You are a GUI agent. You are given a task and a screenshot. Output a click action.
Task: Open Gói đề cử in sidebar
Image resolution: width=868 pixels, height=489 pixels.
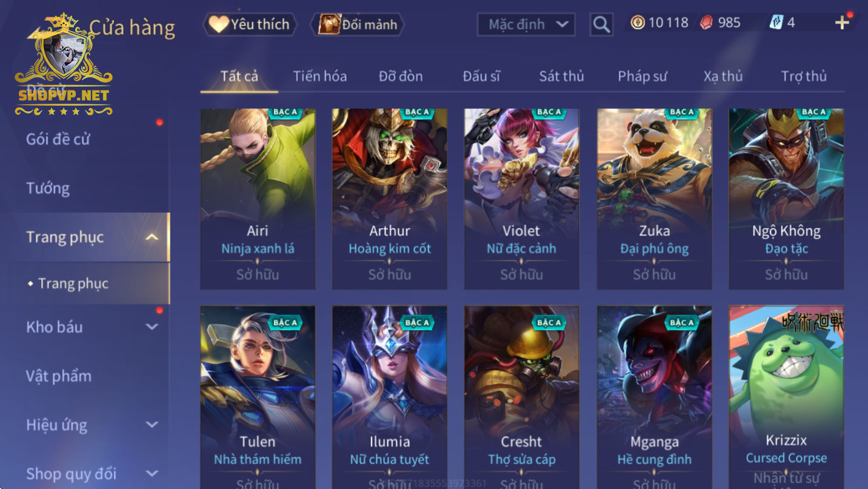(58, 139)
